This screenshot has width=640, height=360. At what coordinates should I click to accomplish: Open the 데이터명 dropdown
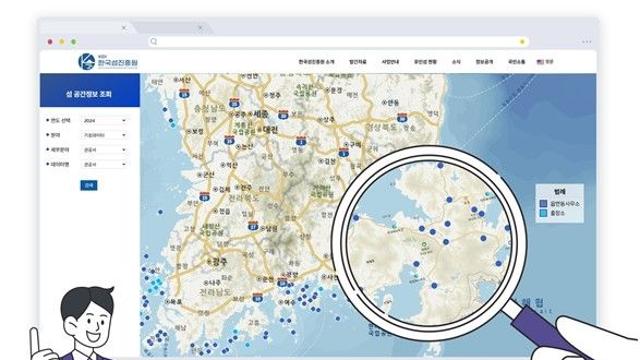104,164
